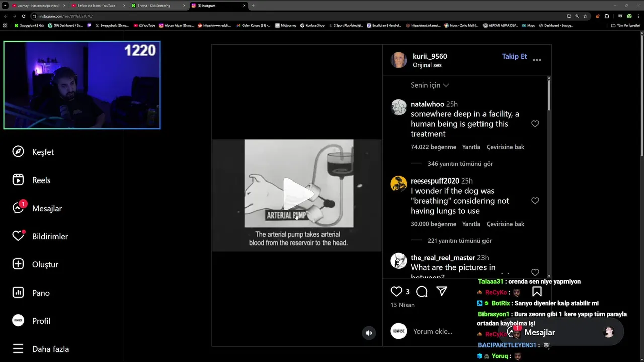Open (2) YouTube bookmark

point(144,25)
